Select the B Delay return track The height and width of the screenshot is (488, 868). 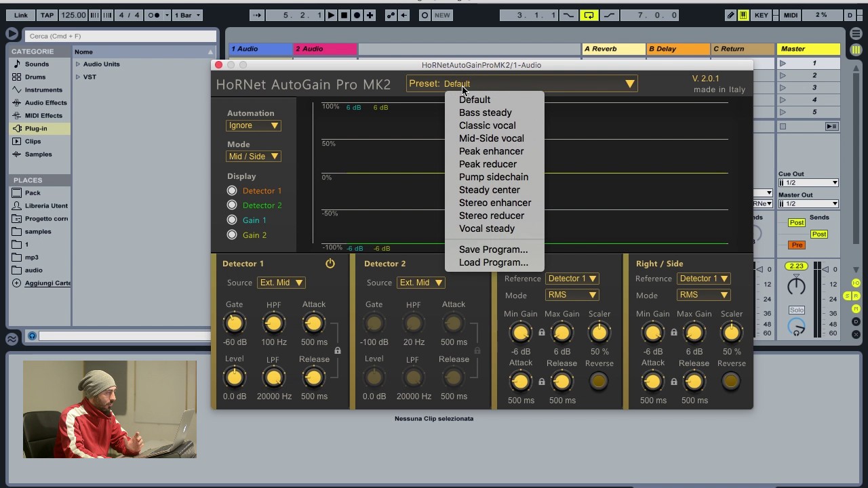pos(677,49)
